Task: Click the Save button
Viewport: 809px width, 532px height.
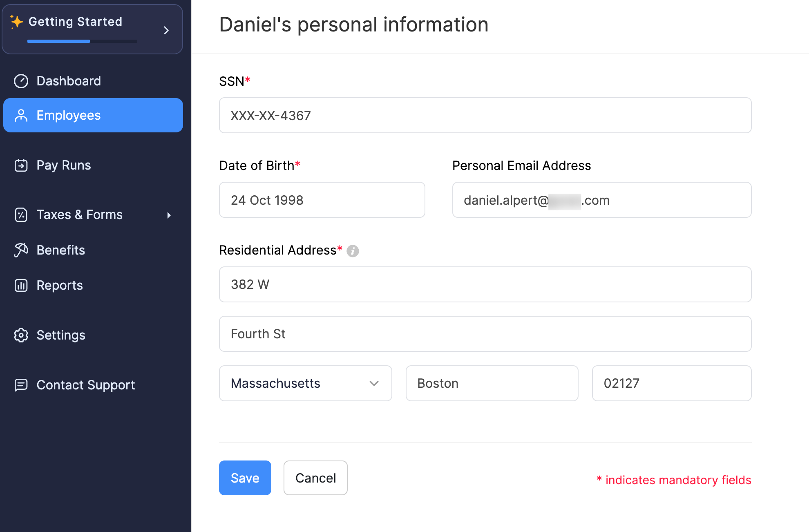Action: pyautogui.click(x=245, y=477)
